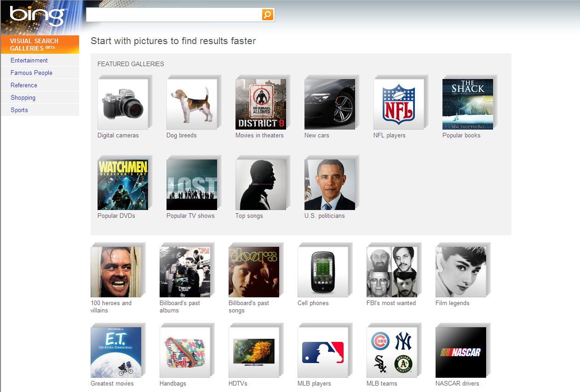
Task: Click the HDTVs caption link
Action: point(238,384)
